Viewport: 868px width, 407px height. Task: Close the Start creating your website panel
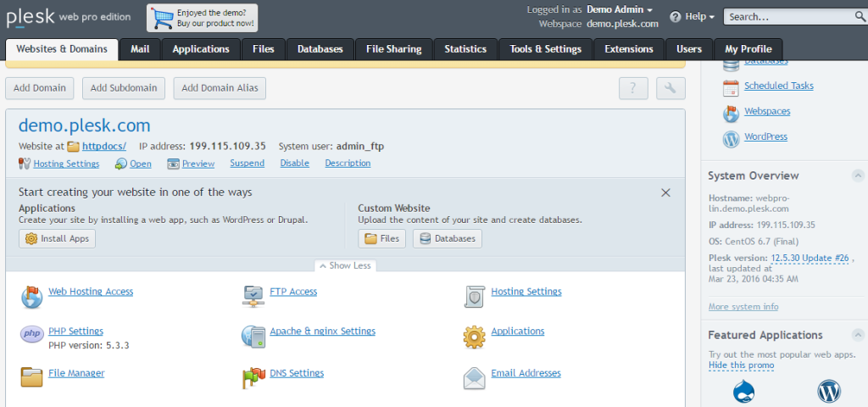pyautogui.click(x=665, y=192)
